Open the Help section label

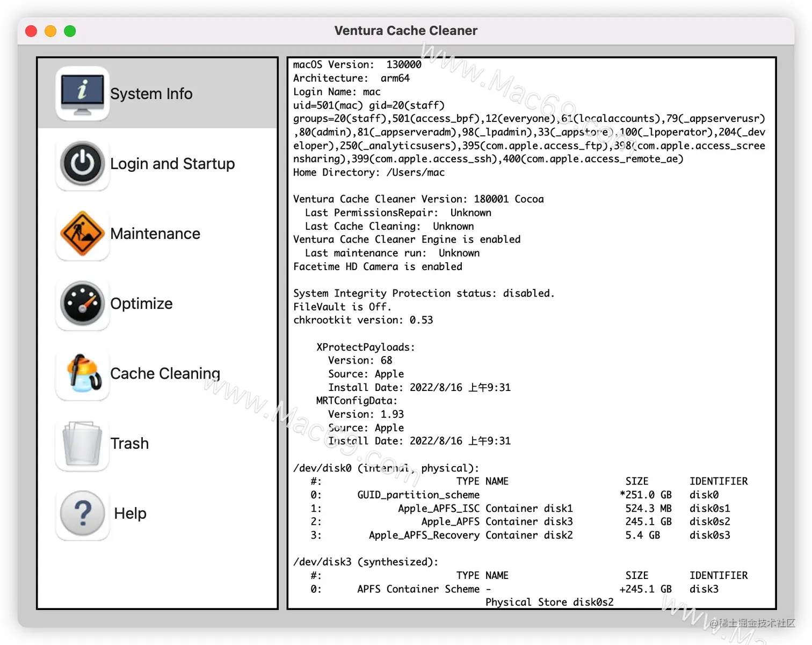coord(130,513)
